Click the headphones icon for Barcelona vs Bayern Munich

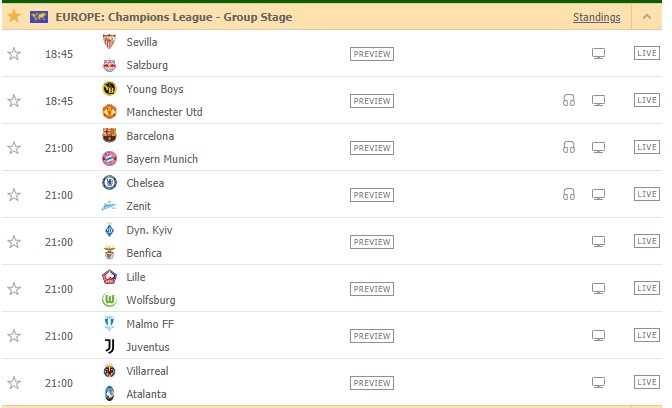[569, 148]
